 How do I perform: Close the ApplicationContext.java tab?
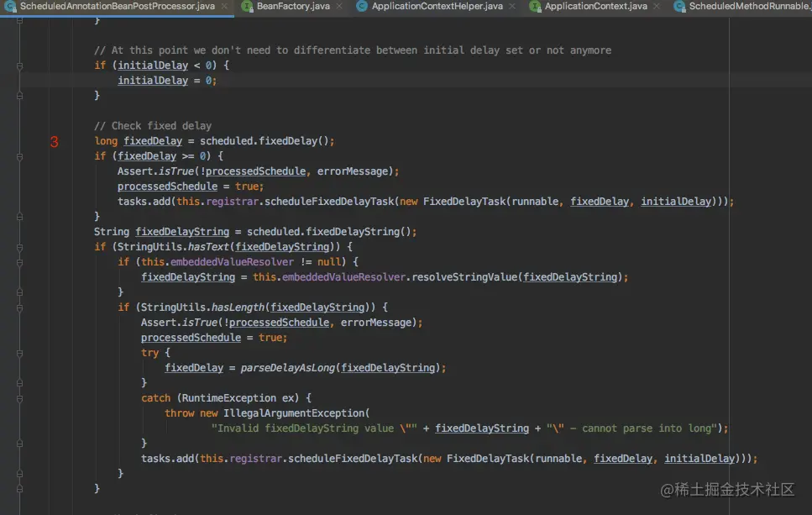pyautogui.click(x=657, y=6)
